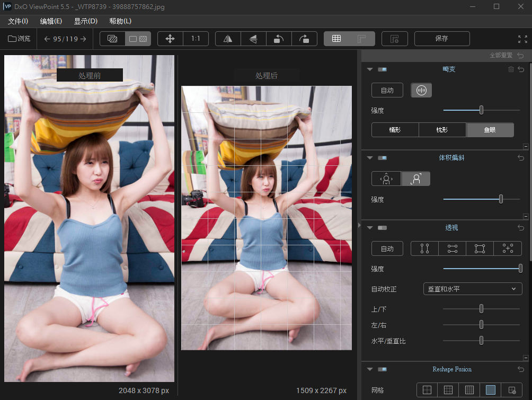The image size is (532, 400).
Task: Collapse the 畸变 section with its triangle
Action: click(x=370, y=69)
